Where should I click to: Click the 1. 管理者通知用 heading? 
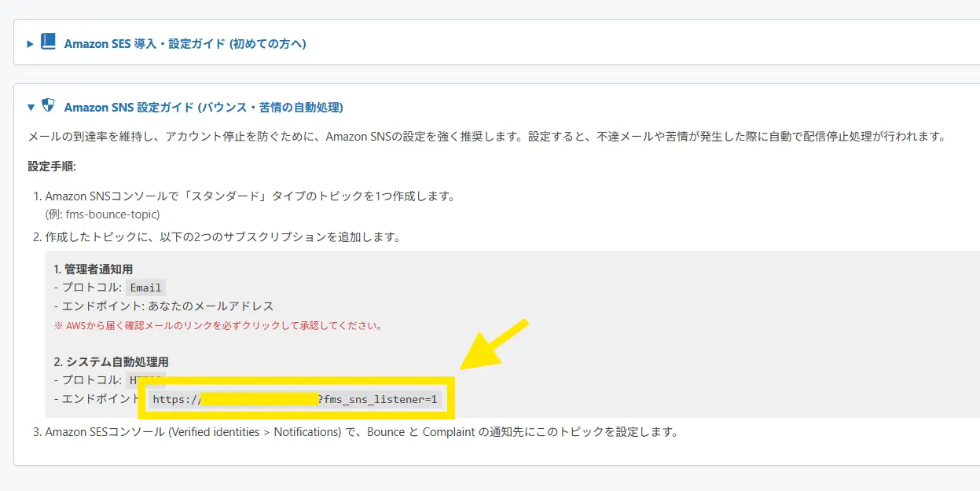click(94, 269)
